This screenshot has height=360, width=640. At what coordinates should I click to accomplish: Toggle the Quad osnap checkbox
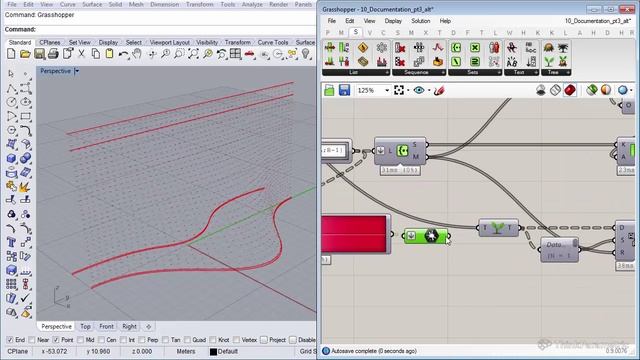[187, 340]
